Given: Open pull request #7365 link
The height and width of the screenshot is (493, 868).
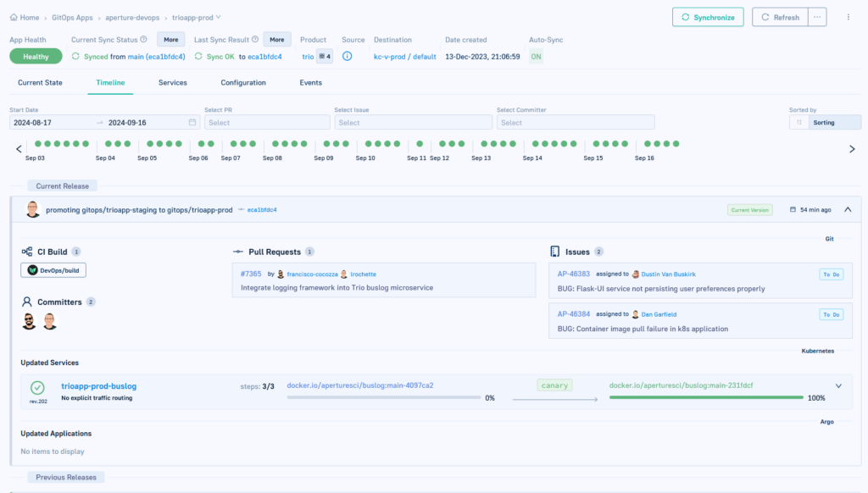Looking at the screenshot, I should 251,274.
